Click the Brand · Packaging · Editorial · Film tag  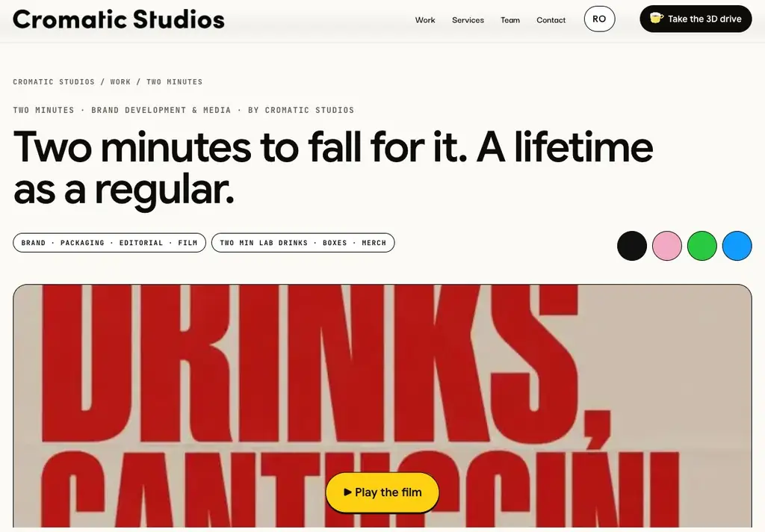coord(109,243)
